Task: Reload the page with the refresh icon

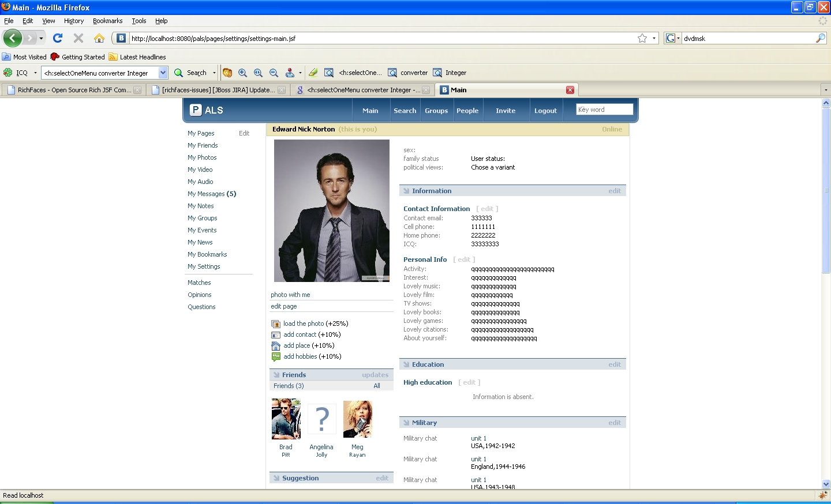Action: [x=58, y=38]
